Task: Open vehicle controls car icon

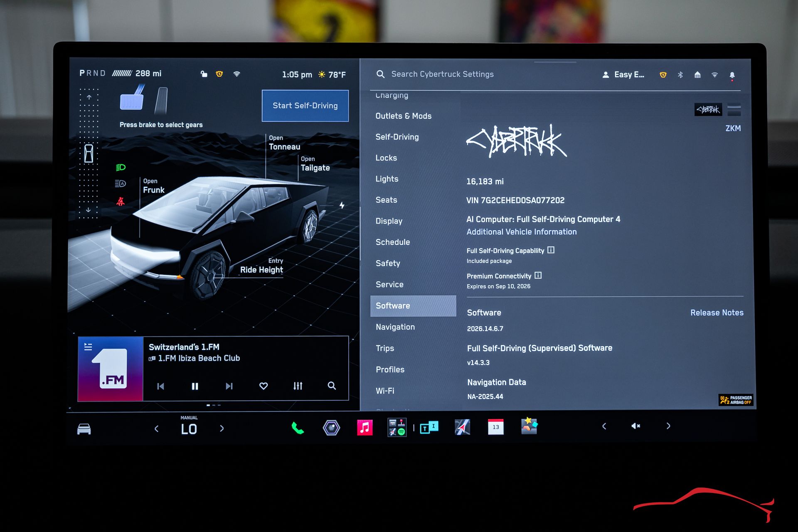Action: [x=84, y=429]
